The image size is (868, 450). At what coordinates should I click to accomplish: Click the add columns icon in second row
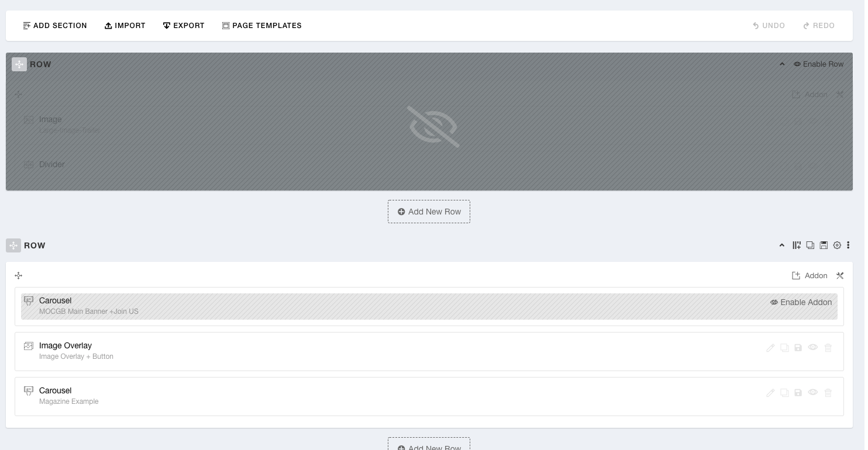tap(796, 245)
